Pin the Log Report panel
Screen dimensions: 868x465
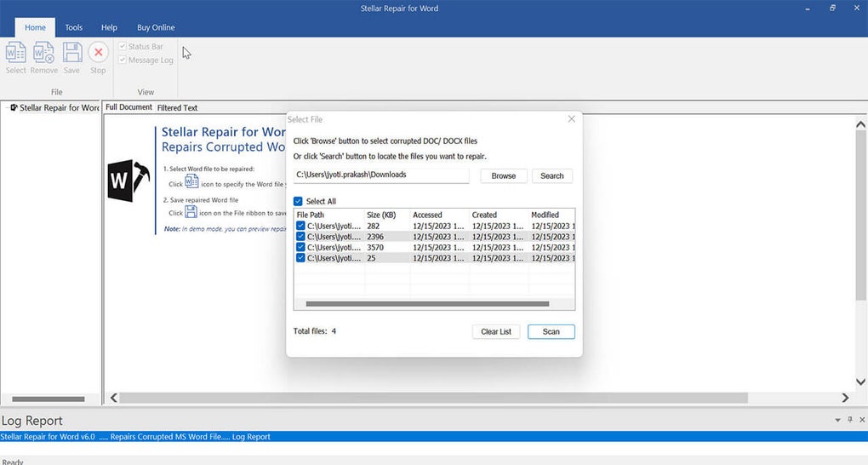[x=850, y=420]
